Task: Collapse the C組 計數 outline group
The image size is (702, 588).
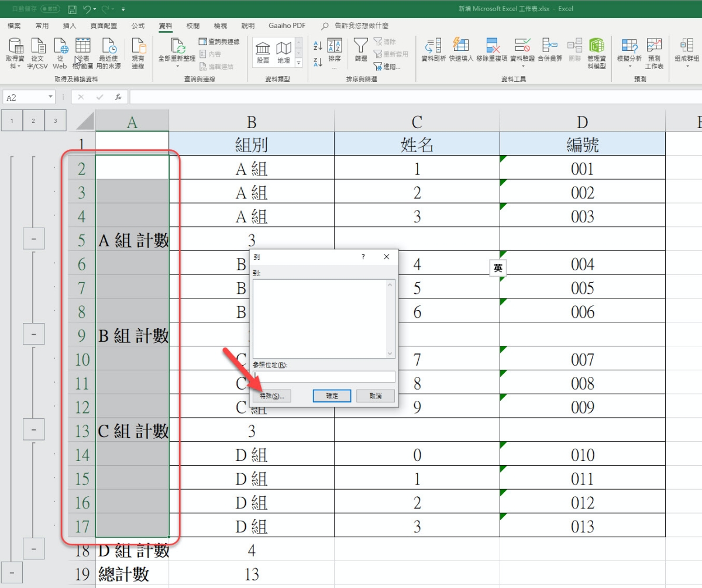Action: [x=33, y=430]
